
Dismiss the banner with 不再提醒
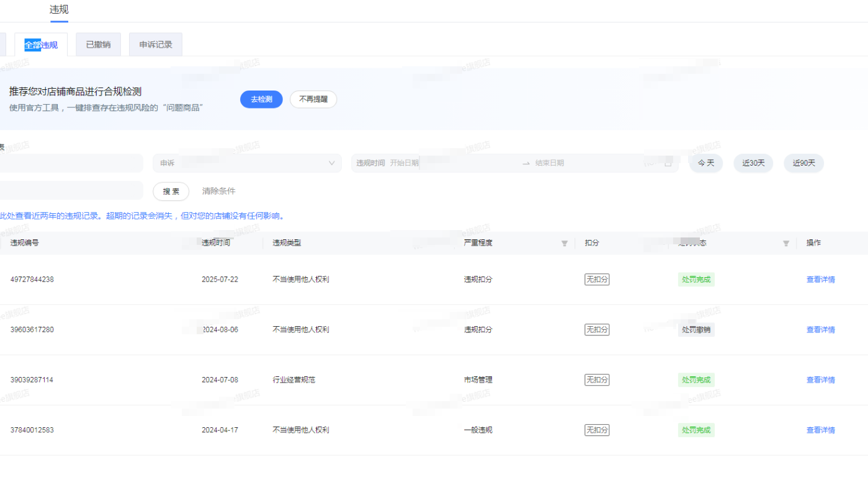313,99
